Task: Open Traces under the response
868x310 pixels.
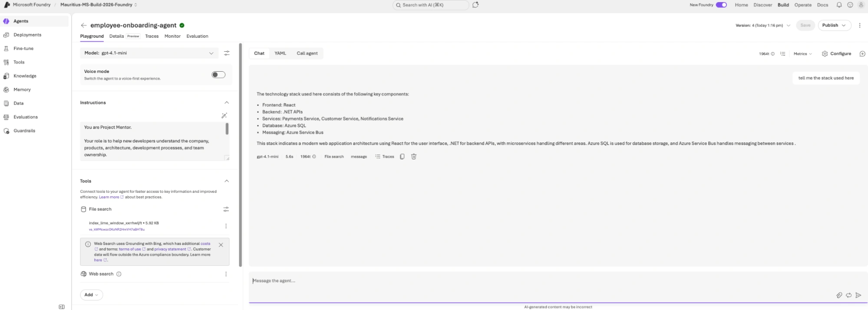Action: point(385,157)
